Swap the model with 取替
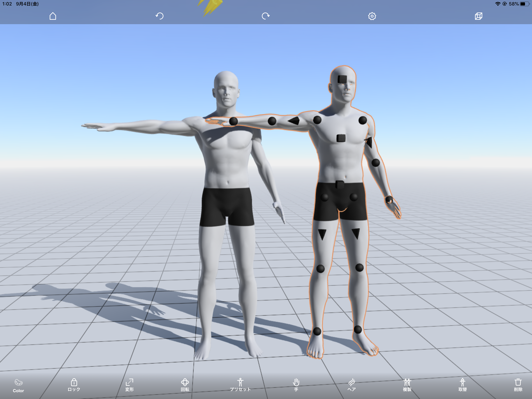Image resolution: width=532 pixels, height=399 pixels. 462,385
